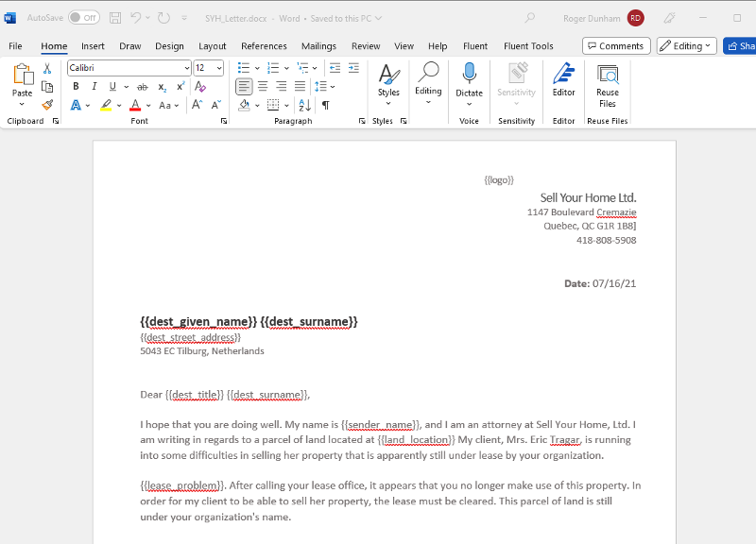Apply red font color
The image size is (756, 544).
(135, 105)
